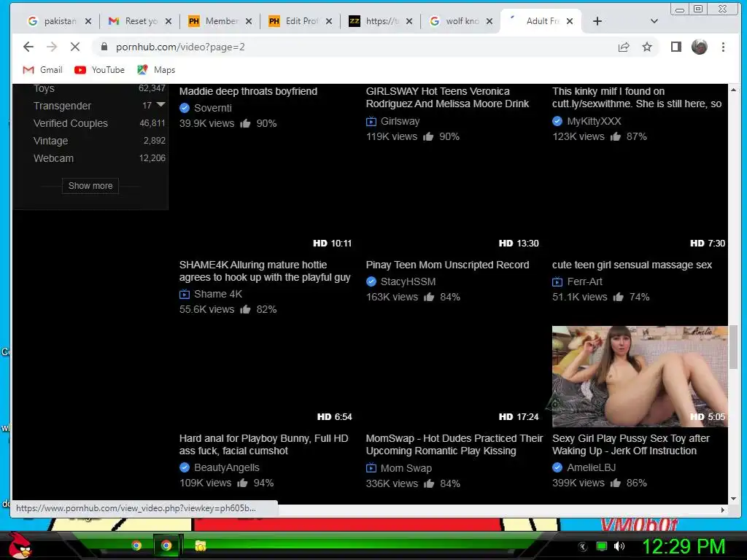Show hidden system tray icons
This screenshot has width=747, height=560.
click(583, 547)
